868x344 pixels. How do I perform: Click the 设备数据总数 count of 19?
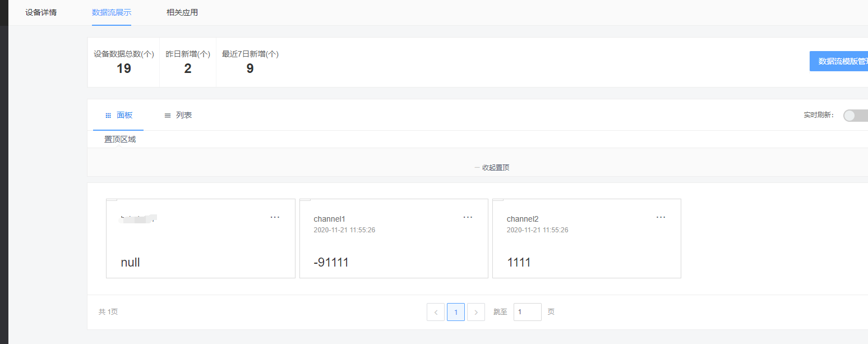(124, 68)
